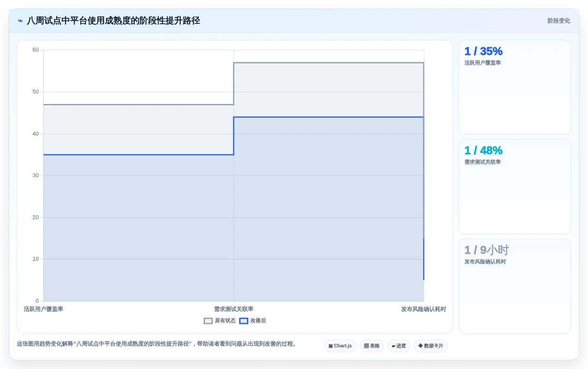The image size is (588, 369).
Task: Toggle the 改善后 legend item
Action: (253, 321)
